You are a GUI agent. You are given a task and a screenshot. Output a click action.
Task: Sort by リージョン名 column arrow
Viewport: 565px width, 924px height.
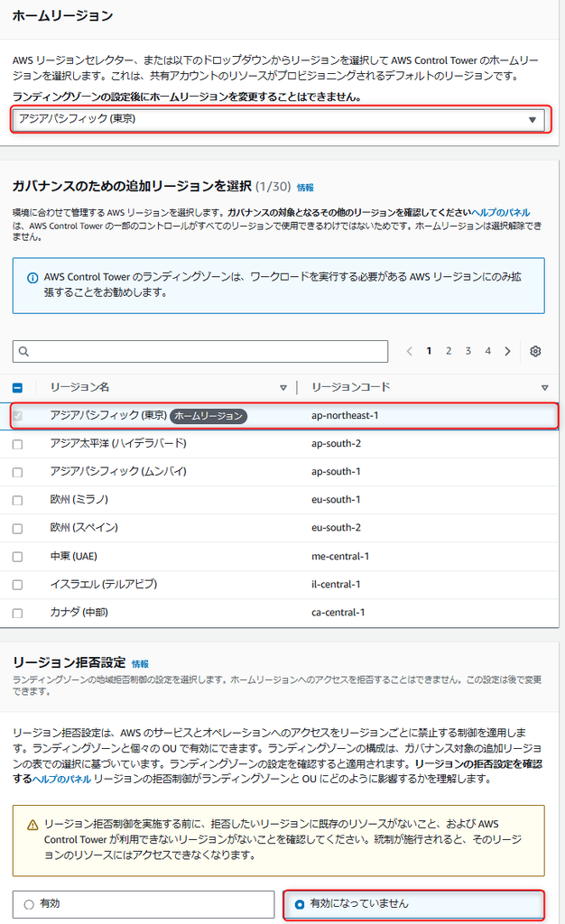click(283, 388)
